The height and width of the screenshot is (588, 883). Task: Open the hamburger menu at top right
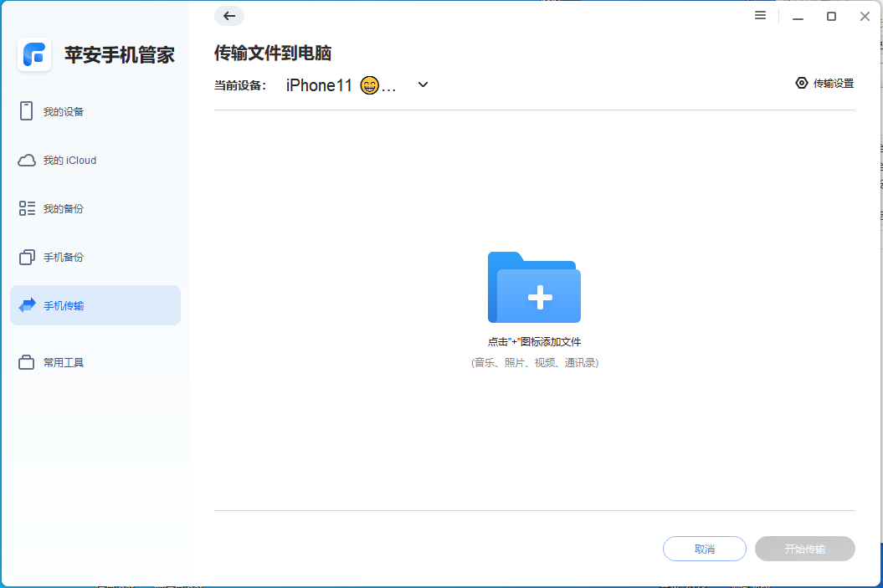tap(760, 15)
